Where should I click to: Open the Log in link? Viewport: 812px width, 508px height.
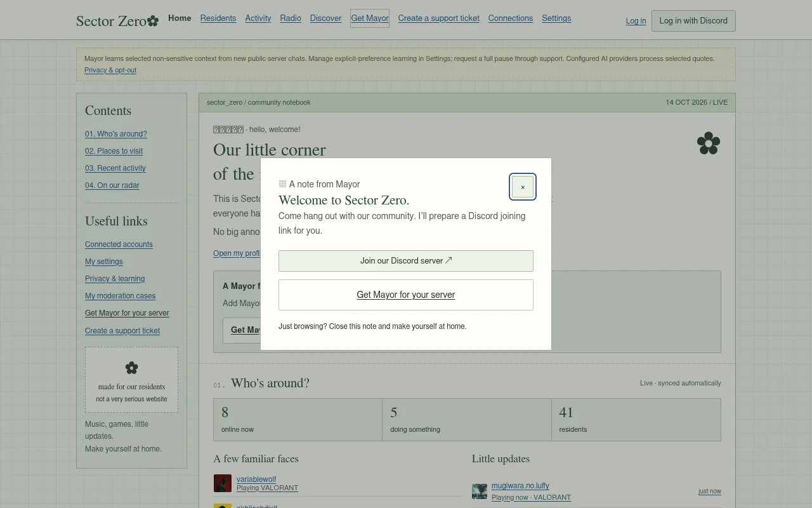pos(636,21)
